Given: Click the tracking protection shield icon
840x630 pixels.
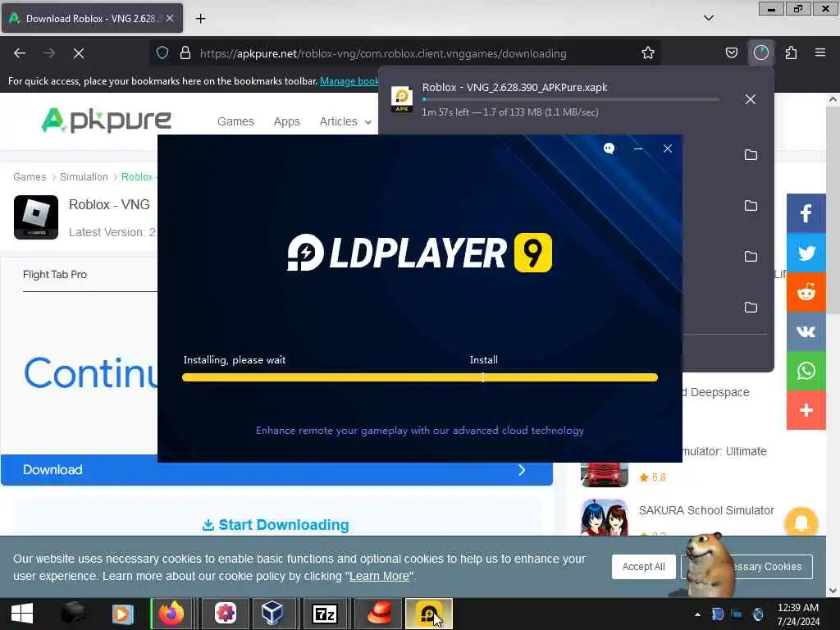Looking at the screenshot, I should (x=162, y=53).
